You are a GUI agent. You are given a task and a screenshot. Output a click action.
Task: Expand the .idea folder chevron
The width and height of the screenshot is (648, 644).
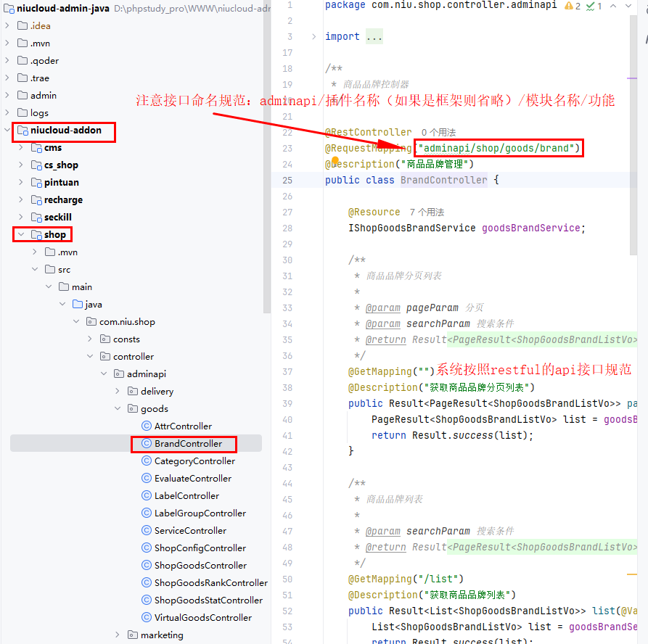pos(7,26)
